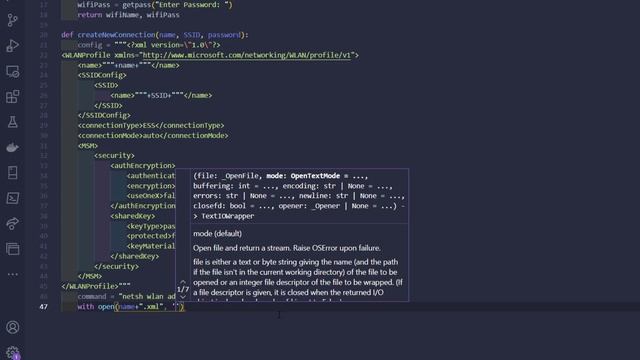
Task: Show next signature in the hint popup
Action: click(183, 297)
